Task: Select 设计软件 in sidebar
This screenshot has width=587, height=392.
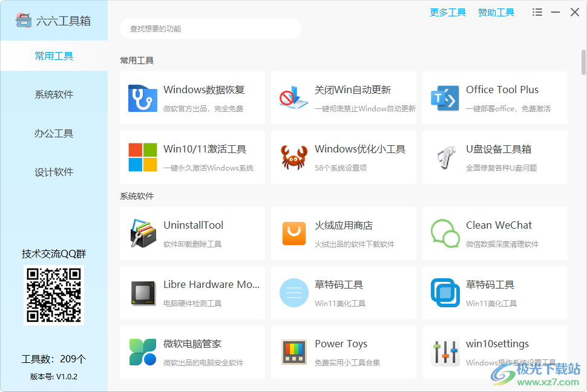Action: pyautogui.click(x=54, y=172)
